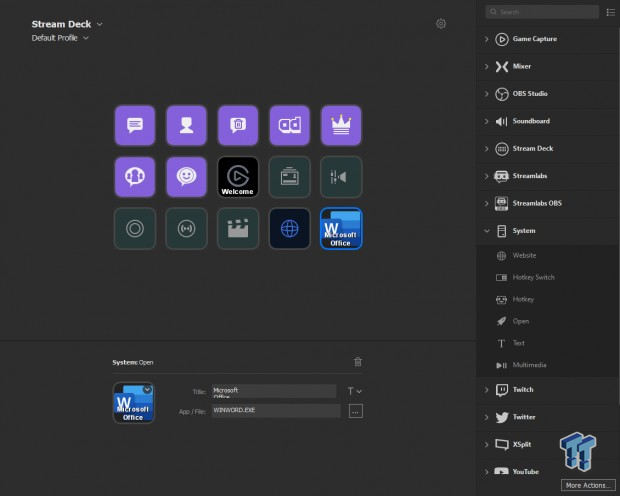Open the settings gear
Screen dimensions: 620x496
tap(441, 24)
